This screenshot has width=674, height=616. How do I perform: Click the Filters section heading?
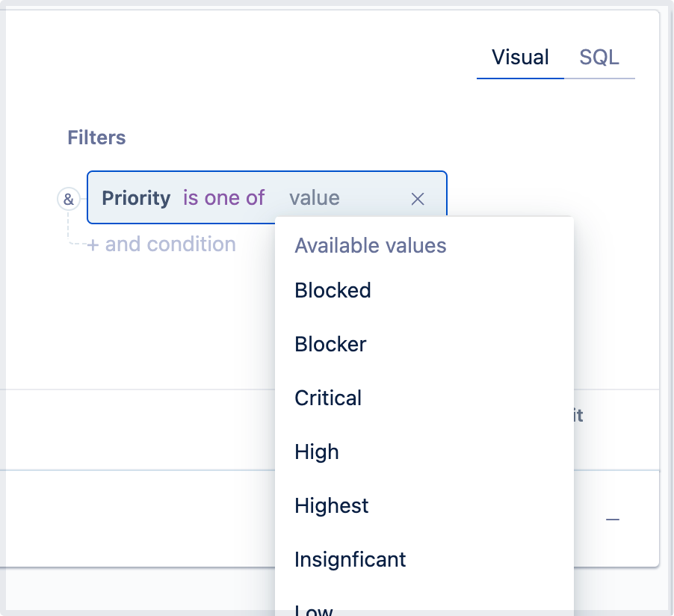(x=96, y=138)
